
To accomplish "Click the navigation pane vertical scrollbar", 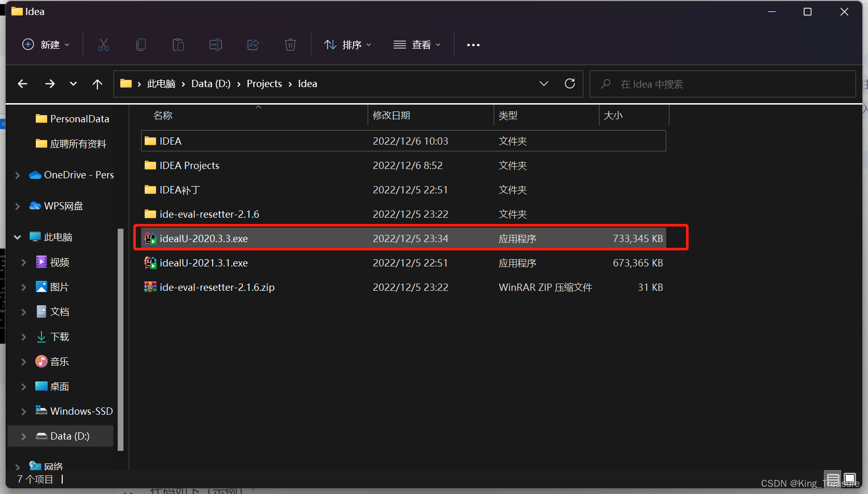I will (x=121, y=340).
